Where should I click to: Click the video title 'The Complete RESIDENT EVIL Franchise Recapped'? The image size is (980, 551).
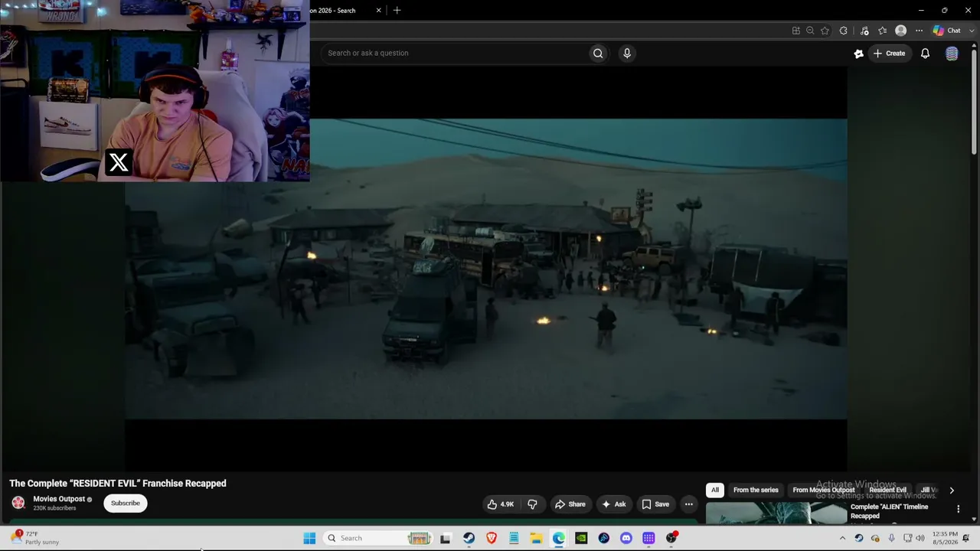pyautogui.click(x=118, y=484)
